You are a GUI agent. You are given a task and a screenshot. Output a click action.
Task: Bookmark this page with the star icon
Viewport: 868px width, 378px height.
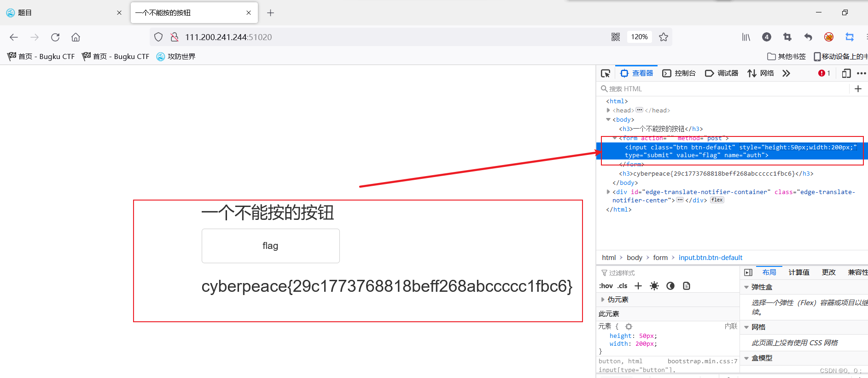point(663,37)
